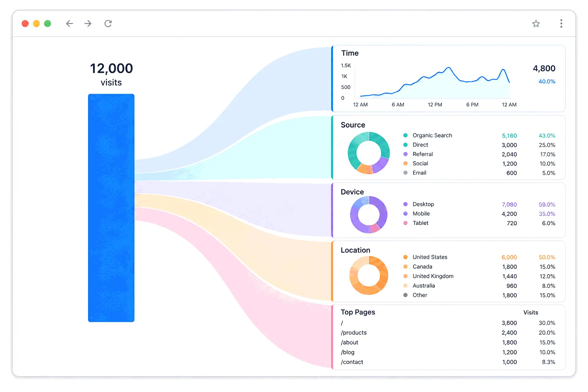Viewport: 588px width, 392px height.
Task: Click the Source donut chart
Action: pyautogui.click(x=369, y=153)
